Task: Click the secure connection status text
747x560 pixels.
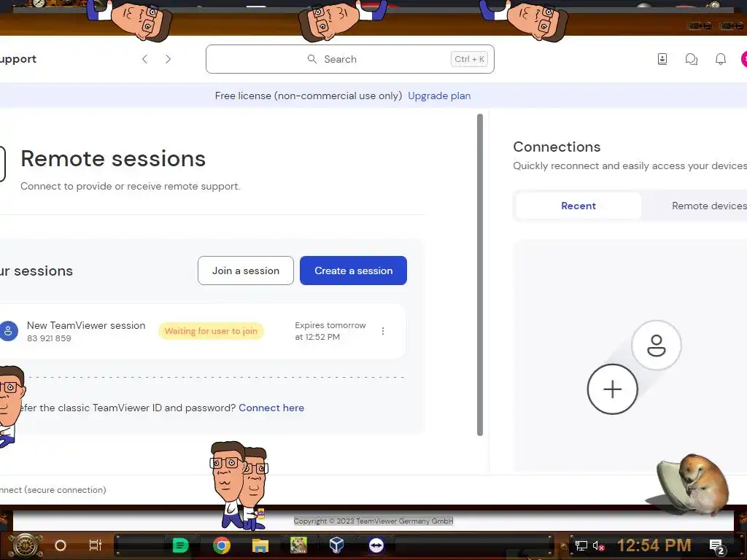Action: 53,489
